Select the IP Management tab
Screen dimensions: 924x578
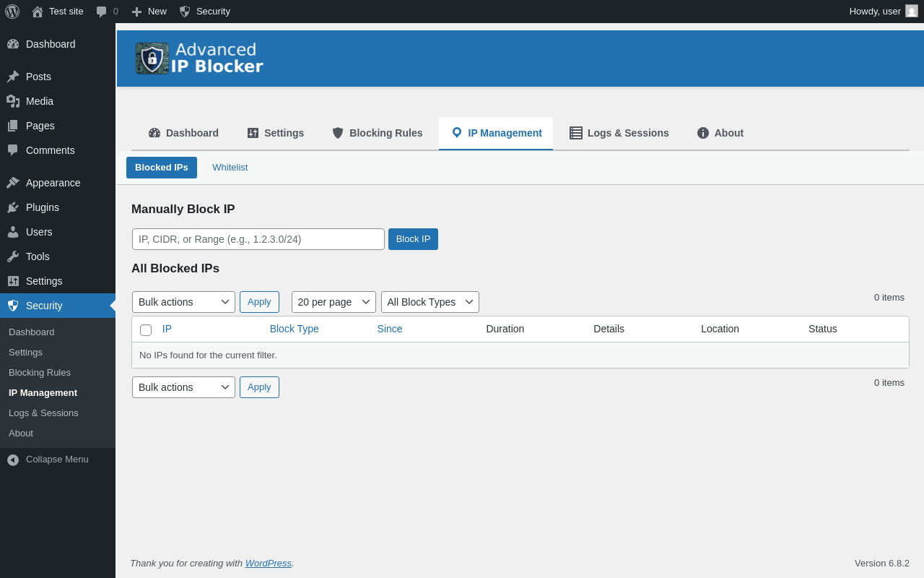496,133
